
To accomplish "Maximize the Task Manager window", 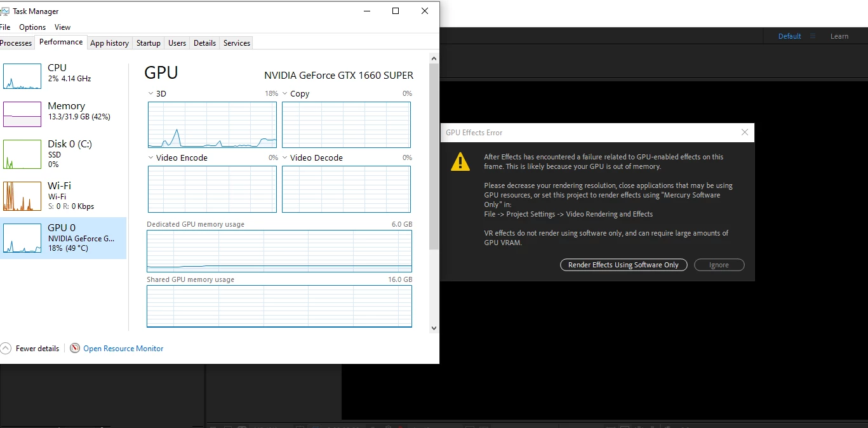I will 396,11.
